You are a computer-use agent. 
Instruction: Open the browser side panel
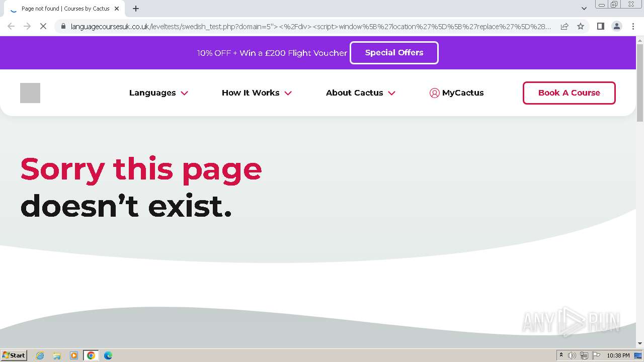coord(600,26)
